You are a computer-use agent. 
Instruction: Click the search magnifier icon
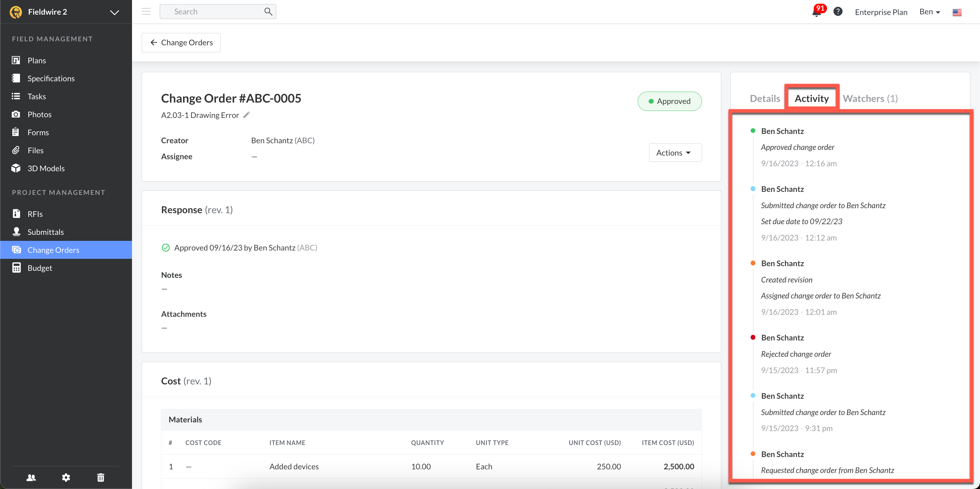268,12
